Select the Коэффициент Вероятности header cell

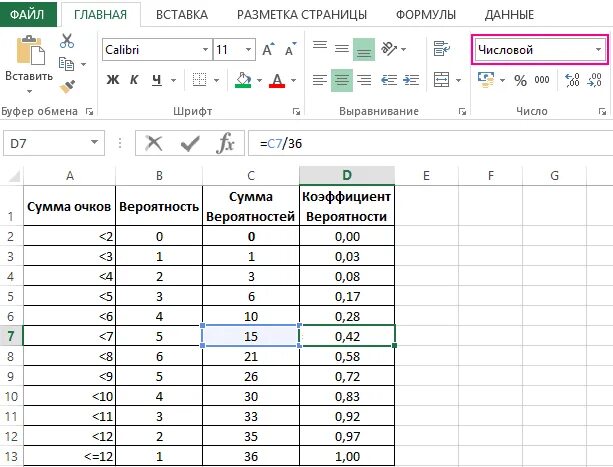[x=347, y=206]
